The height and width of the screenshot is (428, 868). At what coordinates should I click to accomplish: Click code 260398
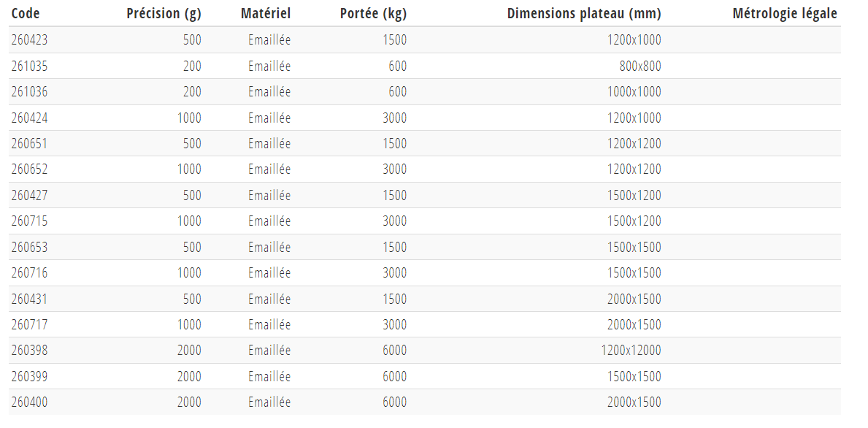click(29, 350)
